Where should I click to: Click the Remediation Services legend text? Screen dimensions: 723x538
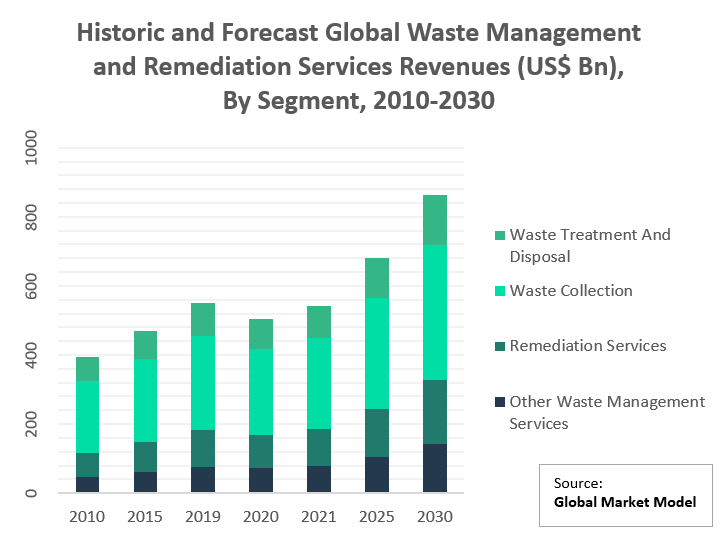click(587, 346)
